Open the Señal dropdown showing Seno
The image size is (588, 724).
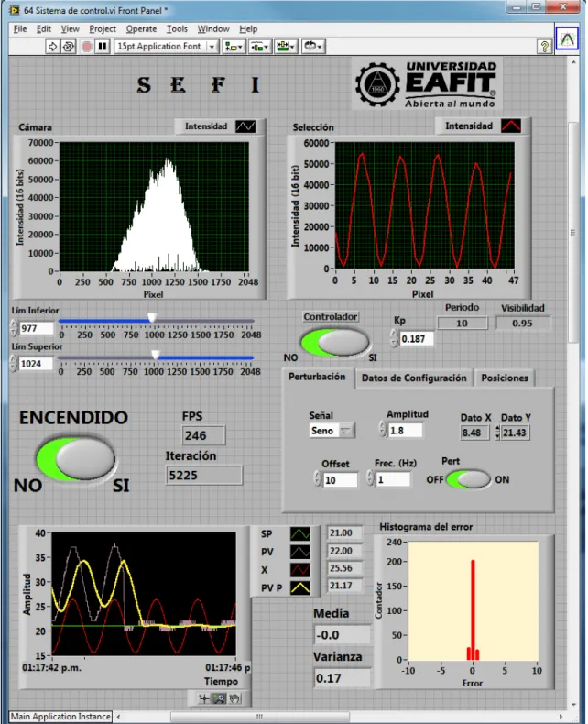point(332,431)
